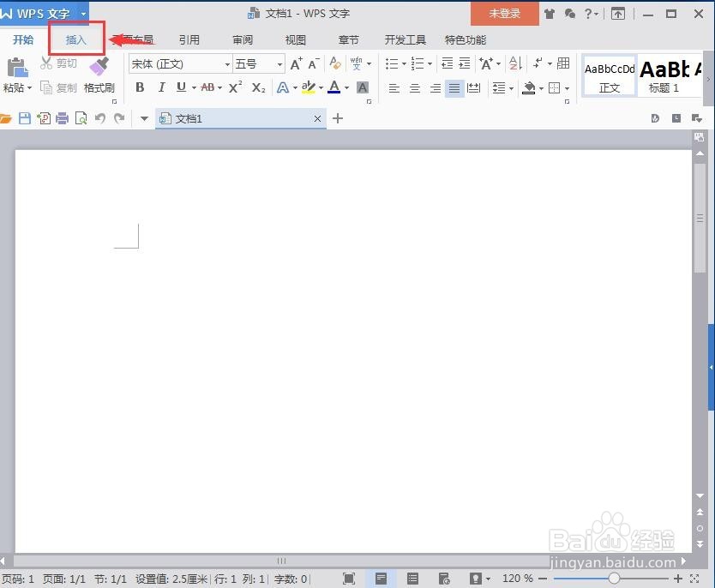The height and width of the screenshot is (588, 715).
Task: Switch to web layout view icon
Action: coord(444,579)
